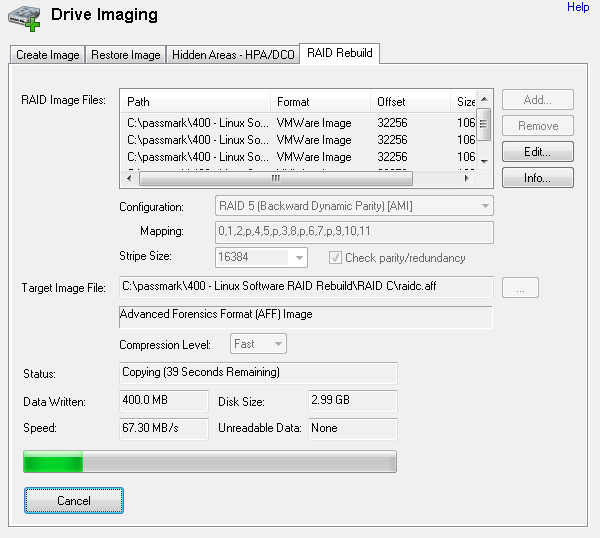Click the Data Written value 400.0 MB
The width and height of the screenshot is (600, 538).
(x=164, y=401)
